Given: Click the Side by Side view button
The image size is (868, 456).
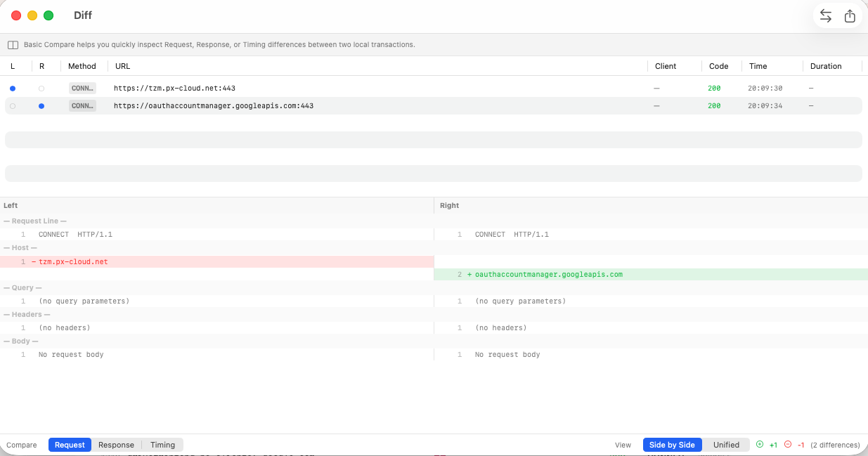Looking at the screenshot, I should tap(672, 445).
